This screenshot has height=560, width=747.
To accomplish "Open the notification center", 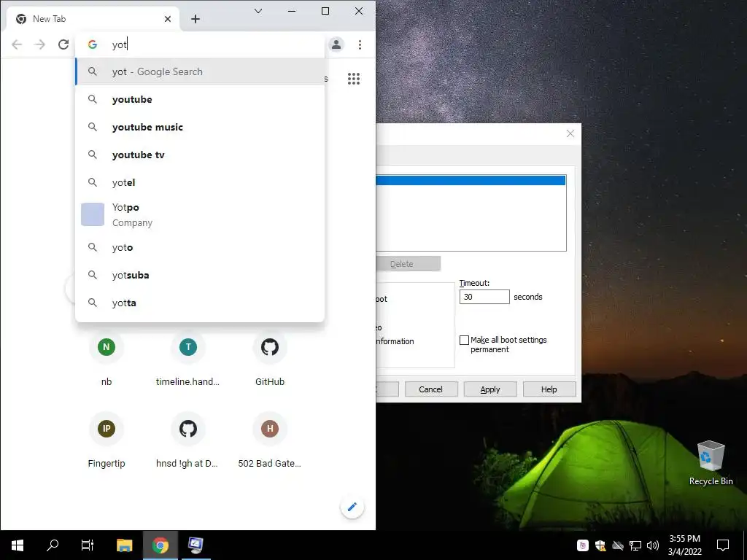I will 723,545.
